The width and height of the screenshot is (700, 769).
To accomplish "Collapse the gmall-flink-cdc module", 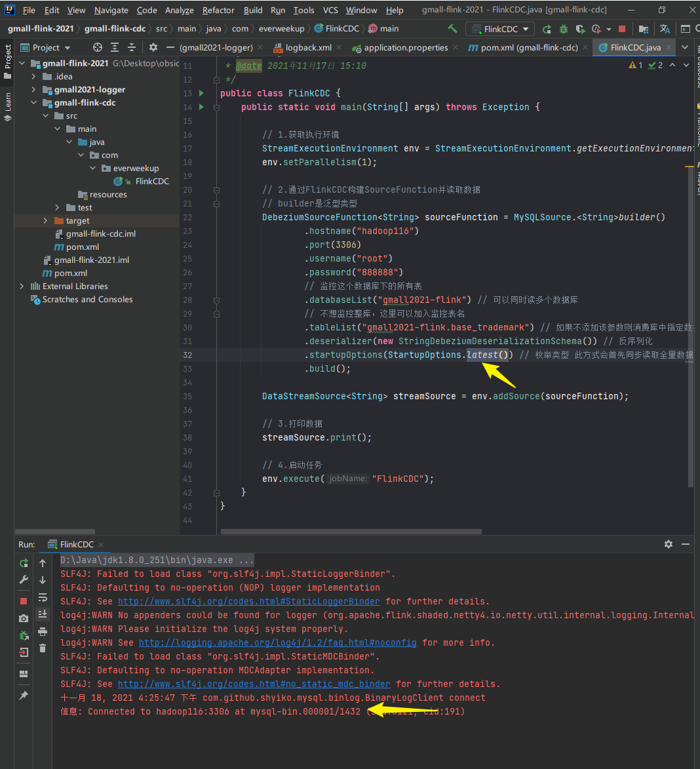I will click(x=33, y=102).
